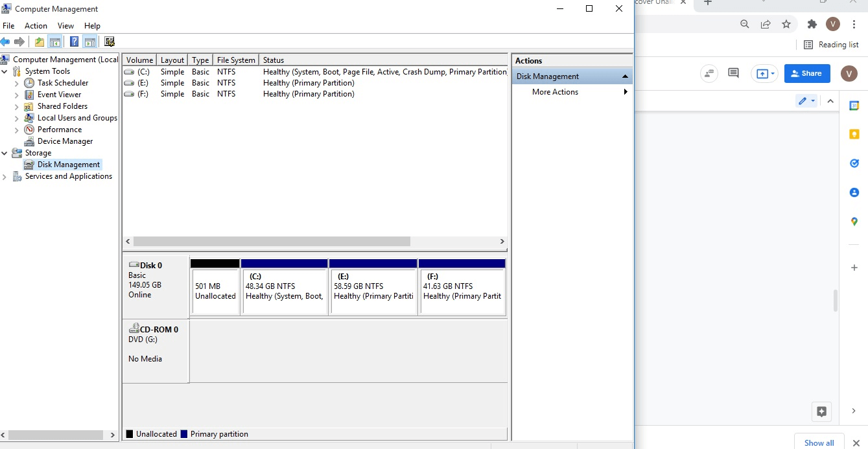Select the 501 MB Unallocated partition block
This screenshot has width=868, height=449.
click(x=215, y=287)
